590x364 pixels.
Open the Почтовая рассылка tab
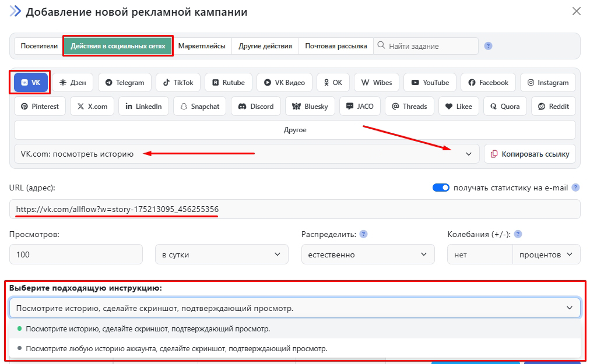(x=336, y=46)
